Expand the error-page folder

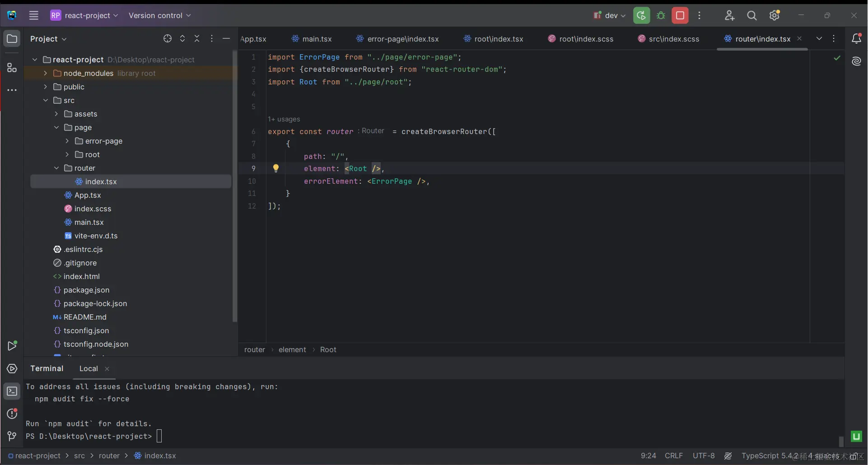(67, 141)
